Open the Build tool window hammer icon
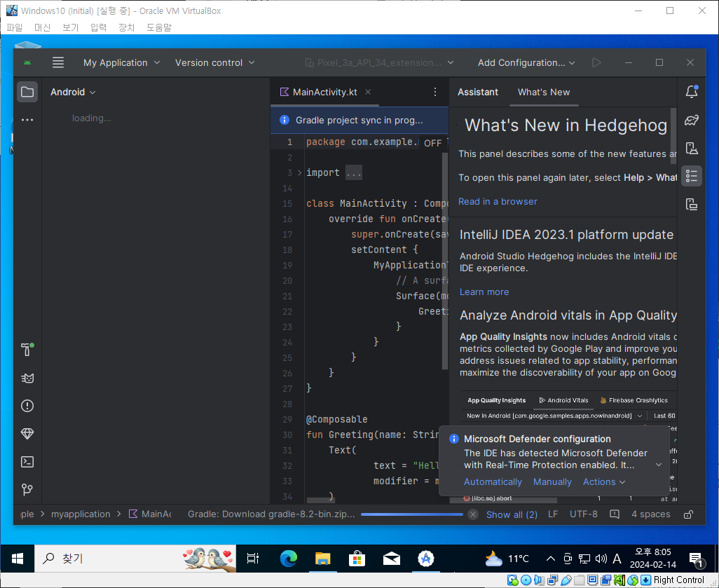Screen dimensions: 719x588 27,350
